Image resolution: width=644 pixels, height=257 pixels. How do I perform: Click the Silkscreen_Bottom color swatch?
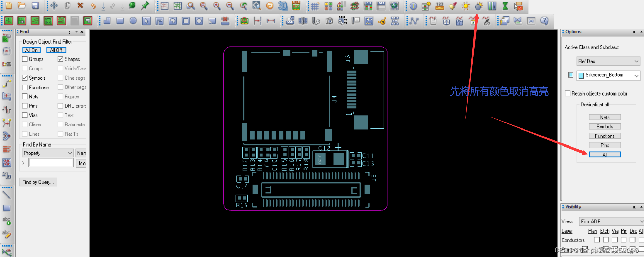pyautogui.click(x=571, y=75)
